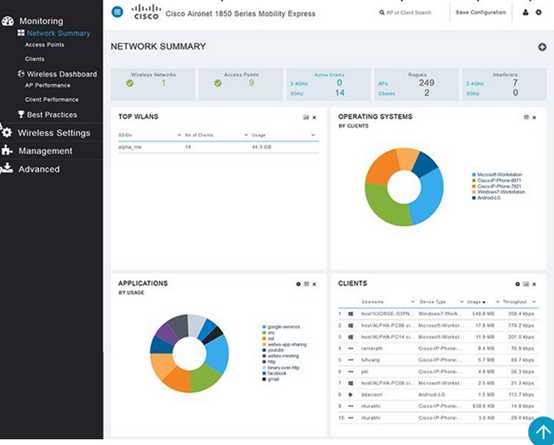Image resolution: width=554 pixels, height=445 pixels.
Task: Click the Active Clients 5GHz count 14
Action: (x=340, y=93)
